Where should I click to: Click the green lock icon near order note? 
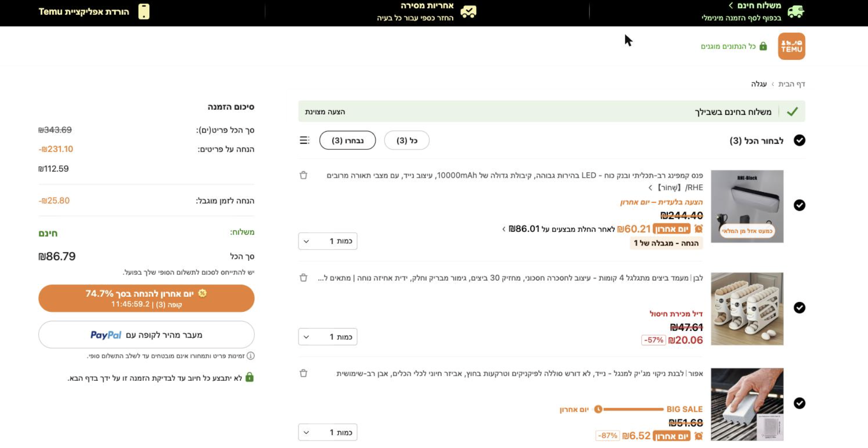pyautogui.click(x=250, y=377)
